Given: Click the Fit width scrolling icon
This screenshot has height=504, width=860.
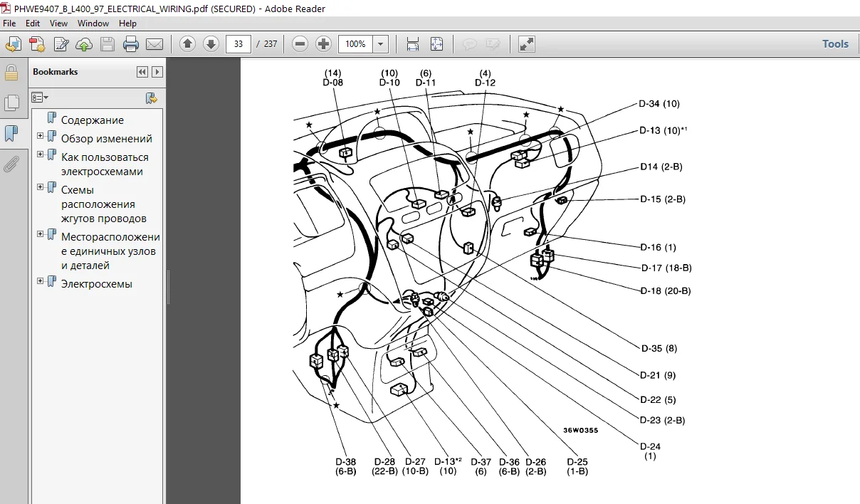Looking at the screenshot, I should [x=413, y=44].
